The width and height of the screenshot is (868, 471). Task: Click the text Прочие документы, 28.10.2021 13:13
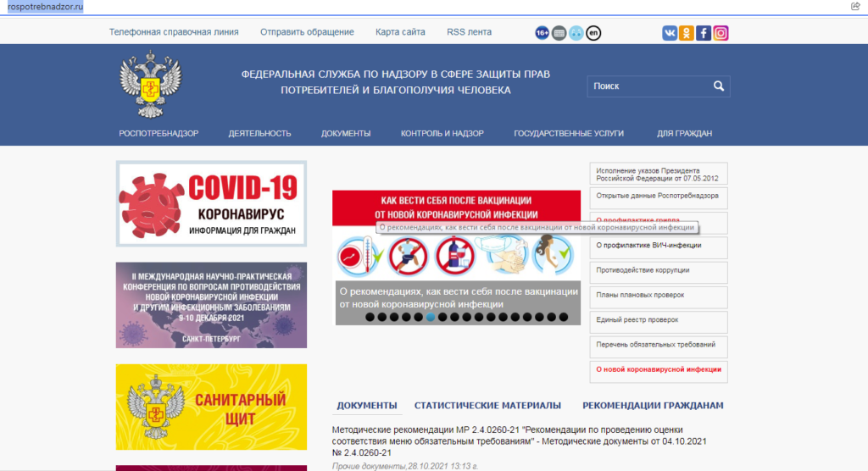[x=404, y=466]
